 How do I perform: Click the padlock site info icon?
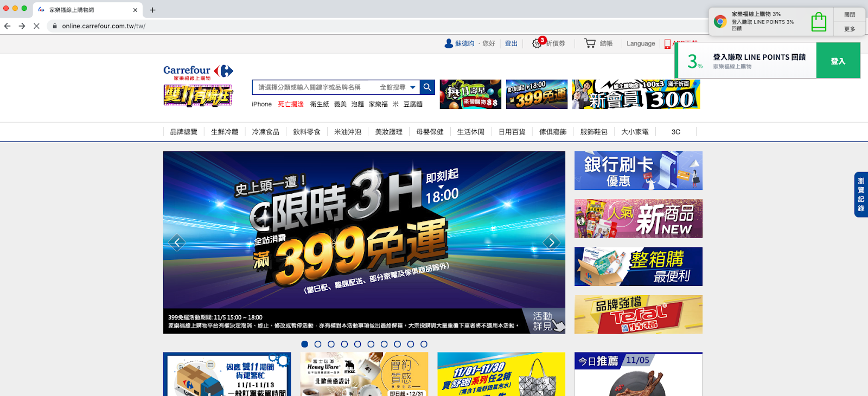click(55, 26)
